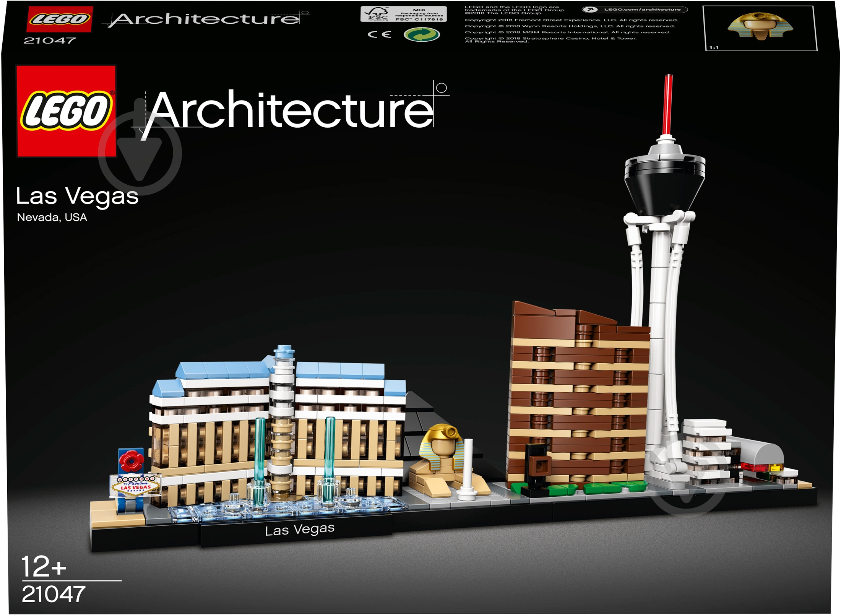The height and width of the screenshot is (616, 841).
Task: Click the 21047 set number at bottom
Action: point(54,594)
